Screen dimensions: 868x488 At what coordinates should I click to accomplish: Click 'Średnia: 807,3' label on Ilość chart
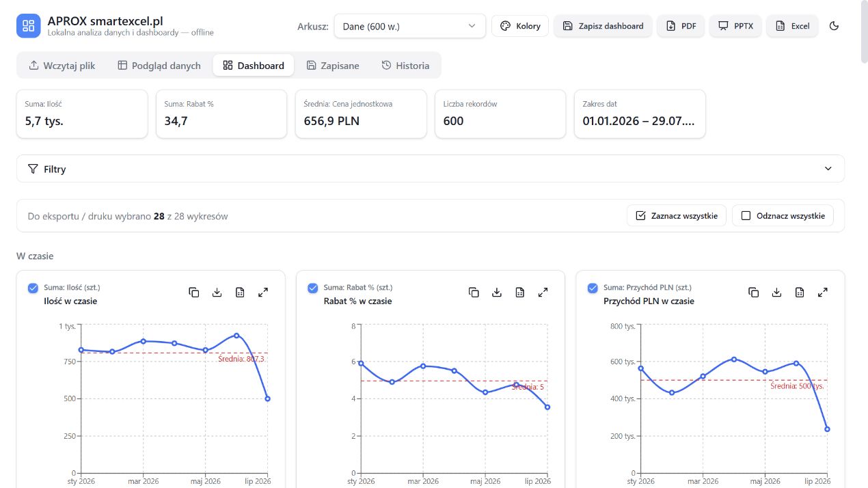[x=241, y=359]
